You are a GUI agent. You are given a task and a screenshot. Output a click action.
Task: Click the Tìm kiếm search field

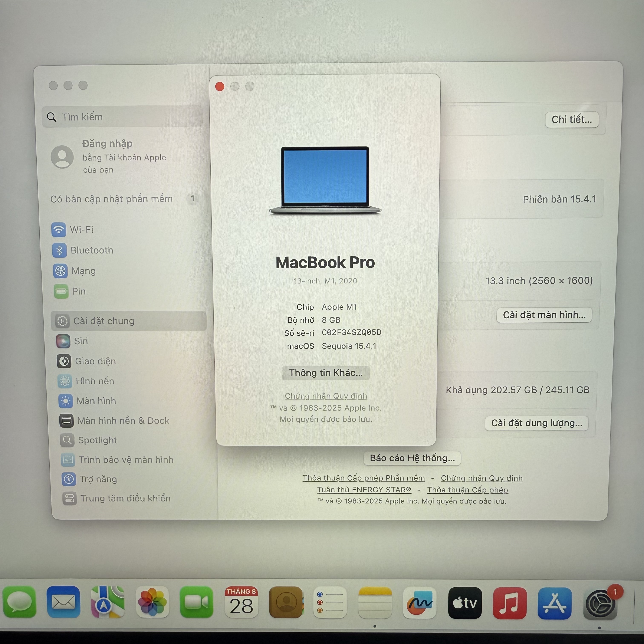[122, 117]
